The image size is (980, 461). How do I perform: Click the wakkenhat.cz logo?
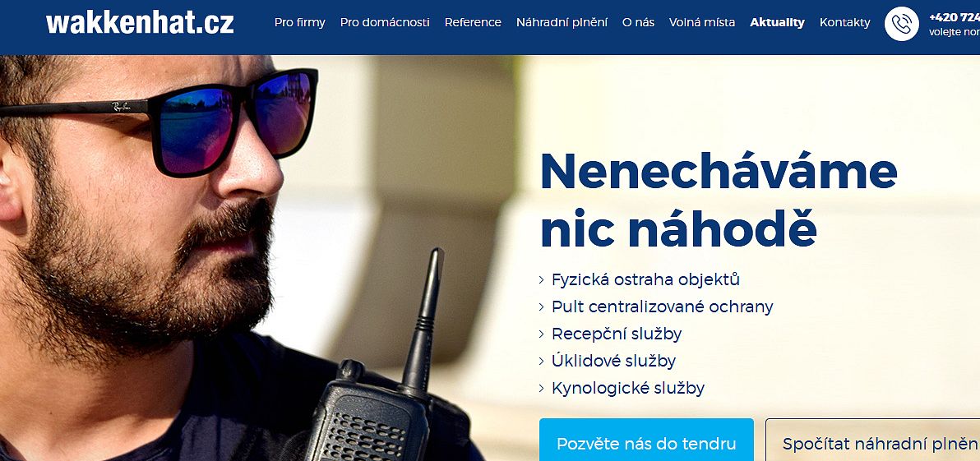click(x=140, y=22)
